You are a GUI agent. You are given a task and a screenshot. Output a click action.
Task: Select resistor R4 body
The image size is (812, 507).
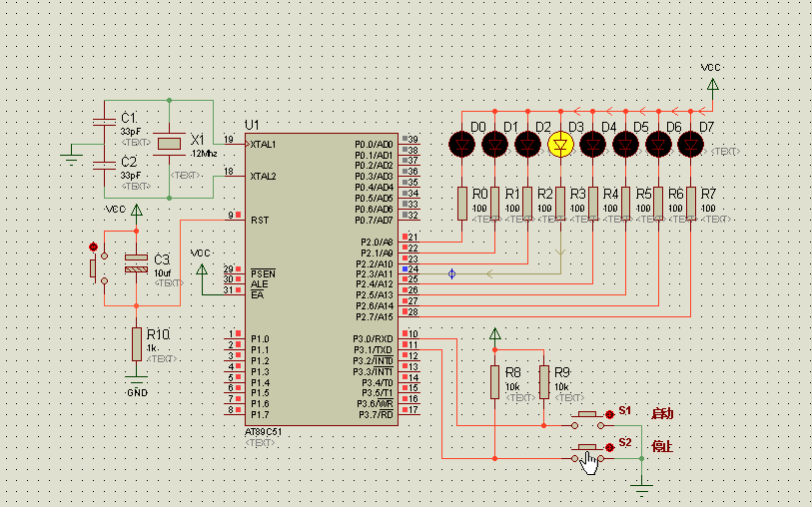pos(593,204)
